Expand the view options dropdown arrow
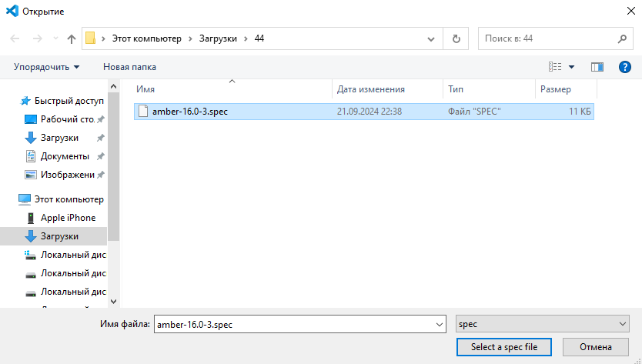Image resolution: width=642 pixels, height=364 pixels. (571, 67)
